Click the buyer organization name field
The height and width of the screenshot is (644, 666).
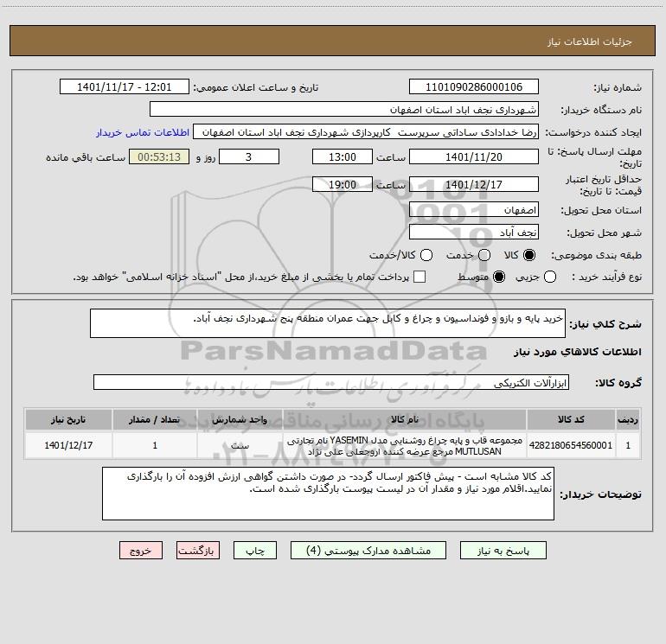click(x=344, y=110)
